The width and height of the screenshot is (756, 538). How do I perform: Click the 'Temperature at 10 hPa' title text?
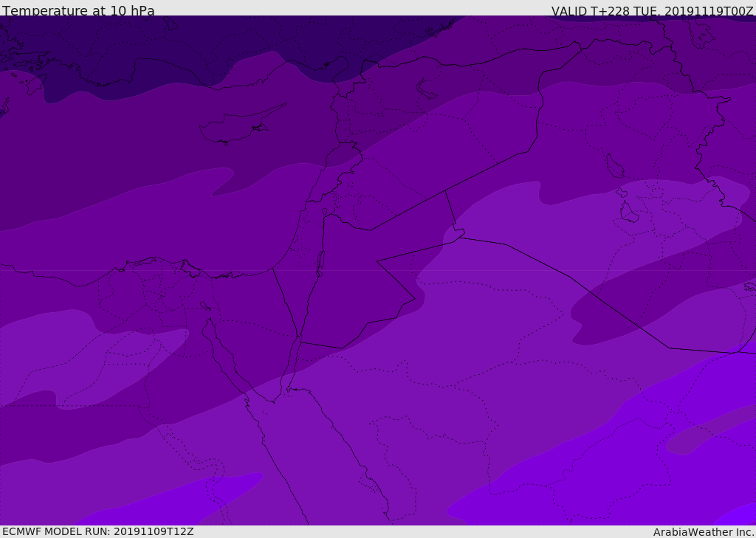(x=78, y=10)
